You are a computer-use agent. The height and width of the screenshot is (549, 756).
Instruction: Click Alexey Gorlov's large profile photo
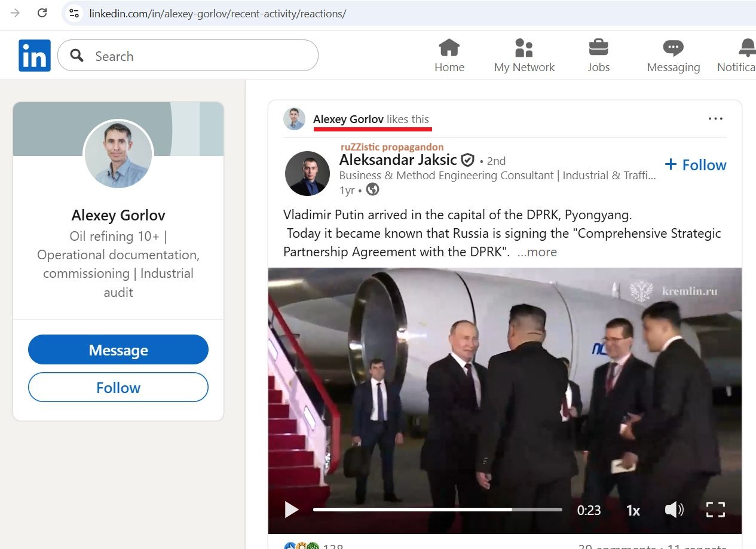pos(118,155)
